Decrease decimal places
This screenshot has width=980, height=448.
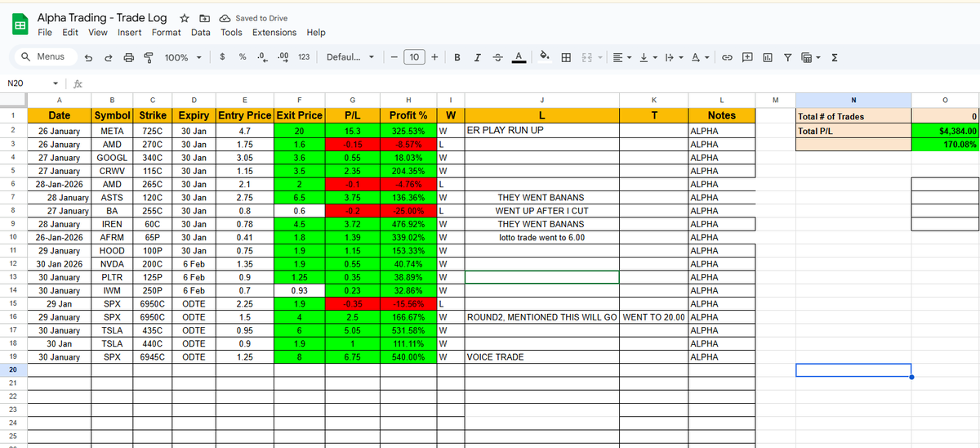click(261, 57)
